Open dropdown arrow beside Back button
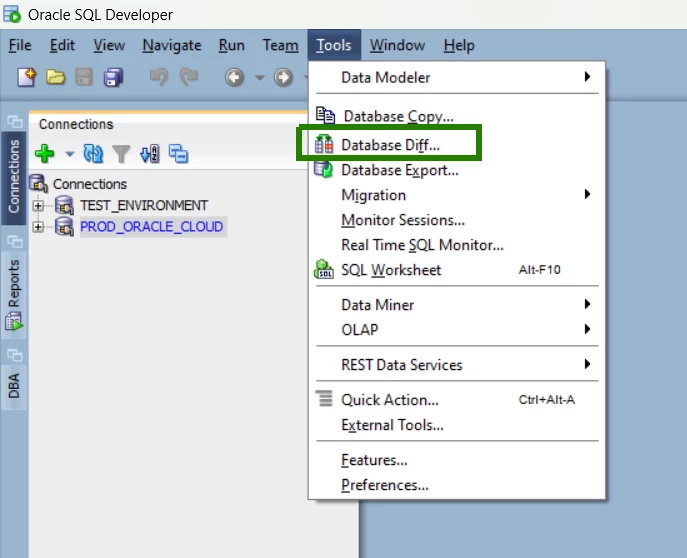This screenshot has height=558, width=687. [259, 78]
